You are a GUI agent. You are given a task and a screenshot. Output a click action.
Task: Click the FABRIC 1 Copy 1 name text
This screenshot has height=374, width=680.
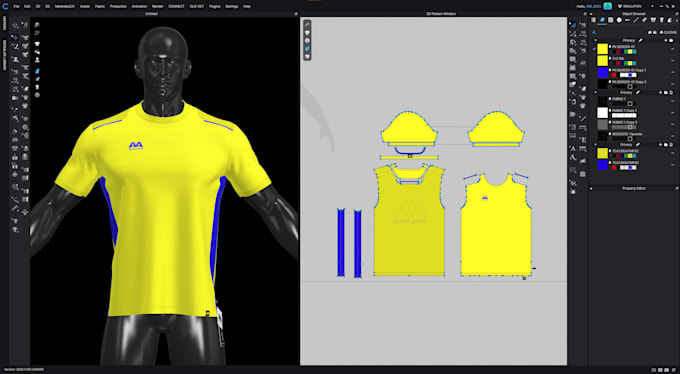[x=624, y=111]
